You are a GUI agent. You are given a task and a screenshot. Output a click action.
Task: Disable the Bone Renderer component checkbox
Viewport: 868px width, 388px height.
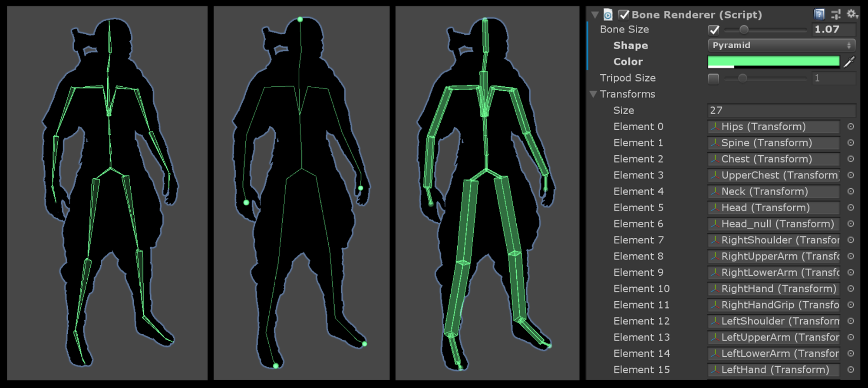click(x=624, y=15)
